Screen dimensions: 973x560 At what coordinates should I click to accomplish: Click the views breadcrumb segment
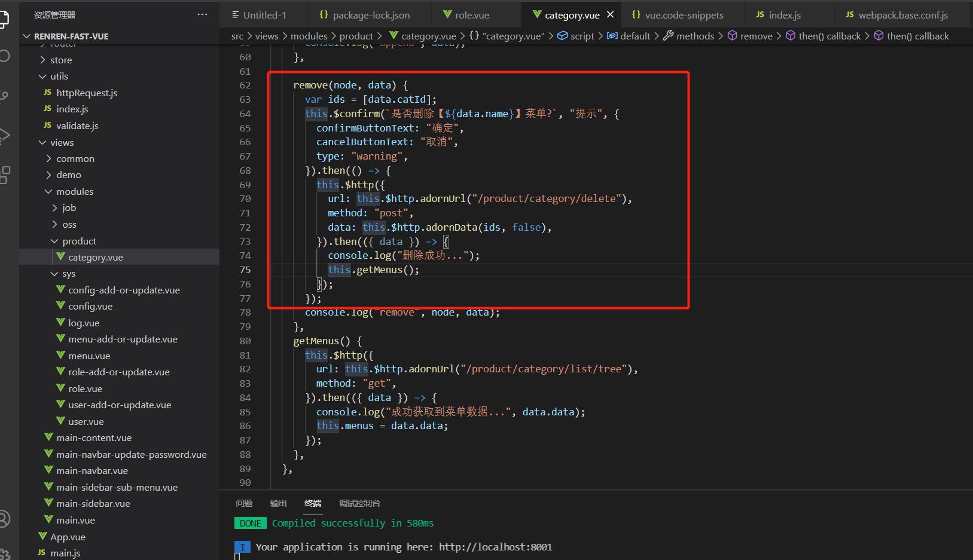tap(267, 36)
